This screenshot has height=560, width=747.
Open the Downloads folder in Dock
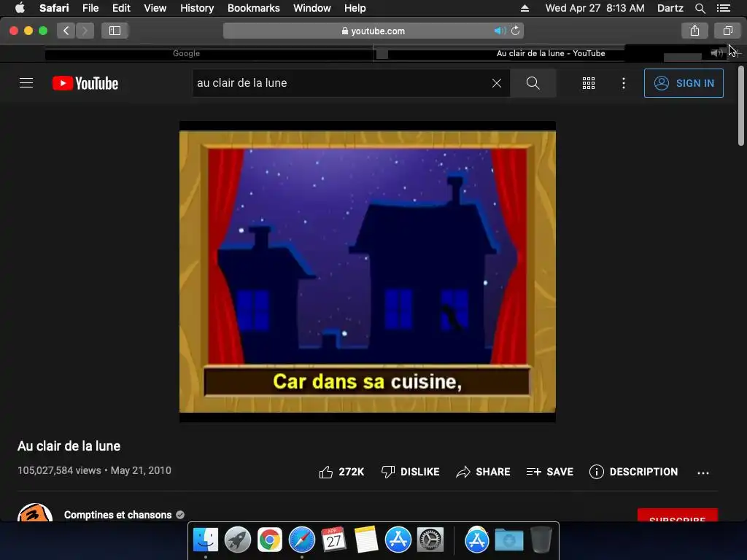508,540
